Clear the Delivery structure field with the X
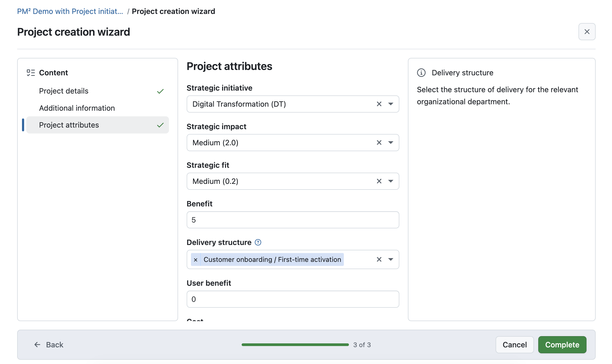 pyautogui.click(x=379, y=259)
